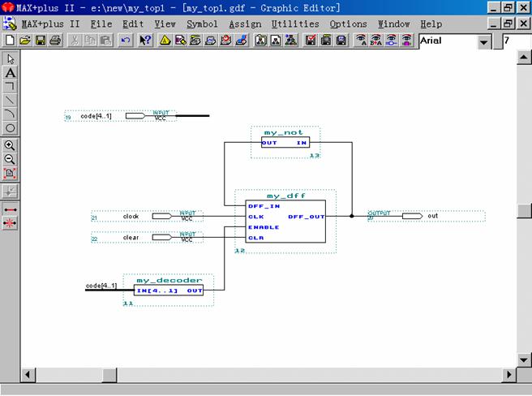The height and width of the screenshot is (396, 532).
Task: Select the out output pin symbol
Action: pos(412,216)
